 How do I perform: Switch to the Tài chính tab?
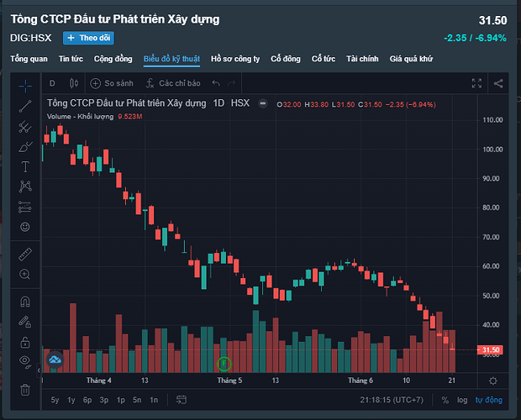pos(363,59)
